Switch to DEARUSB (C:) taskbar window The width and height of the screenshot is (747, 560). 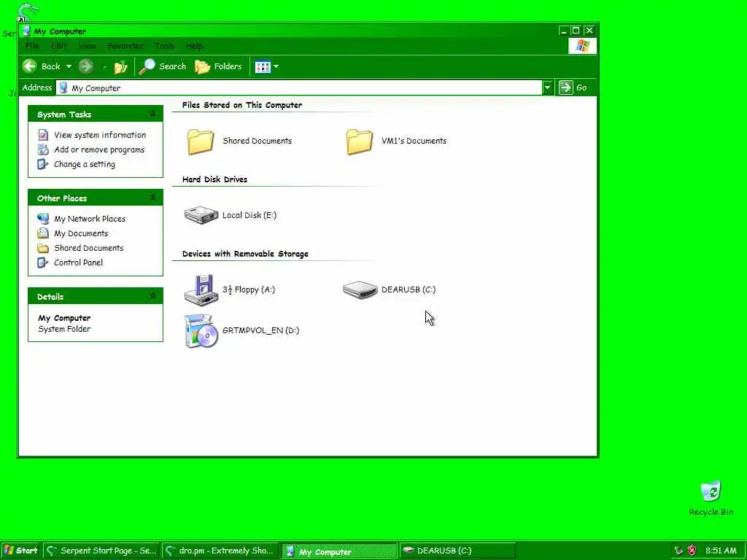[457, 551]
